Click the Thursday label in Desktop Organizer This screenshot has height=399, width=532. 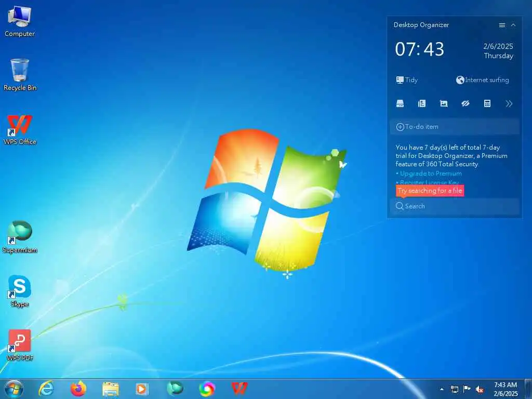click(x=498, y=56)
